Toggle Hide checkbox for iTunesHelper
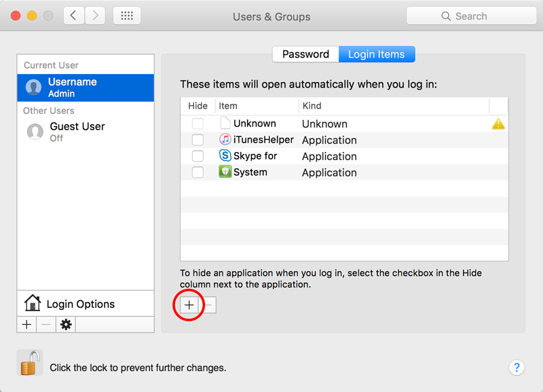The image size is (543, 392). (x=198, y=140)
